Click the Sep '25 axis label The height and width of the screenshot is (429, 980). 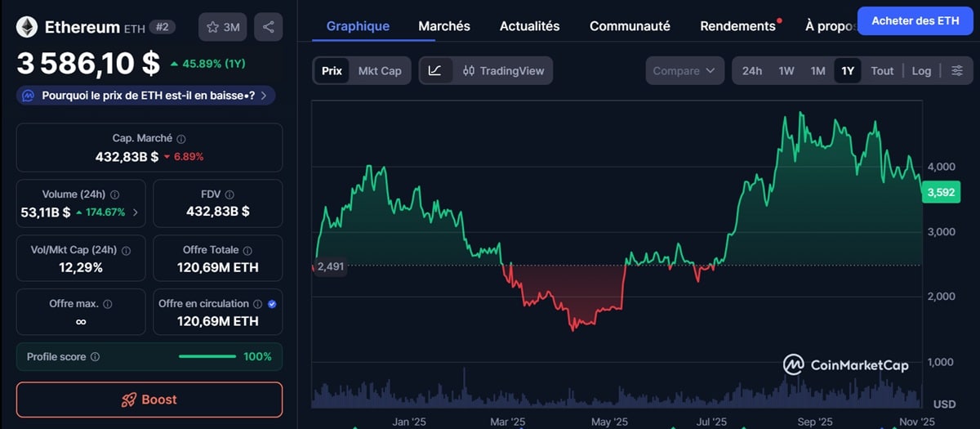(x=814, y=422)
